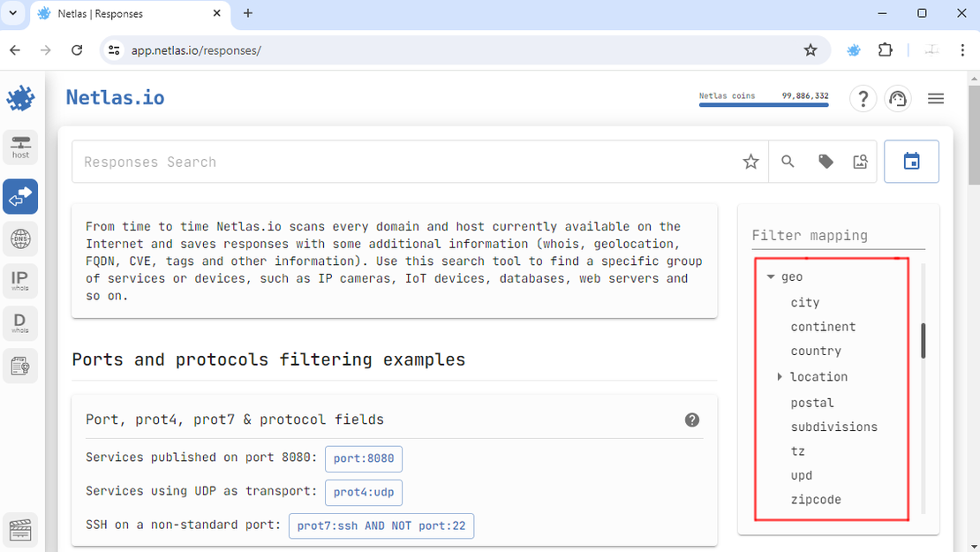Open the Domain Whois tool
980x552 pixels.
tap(19, 323)
